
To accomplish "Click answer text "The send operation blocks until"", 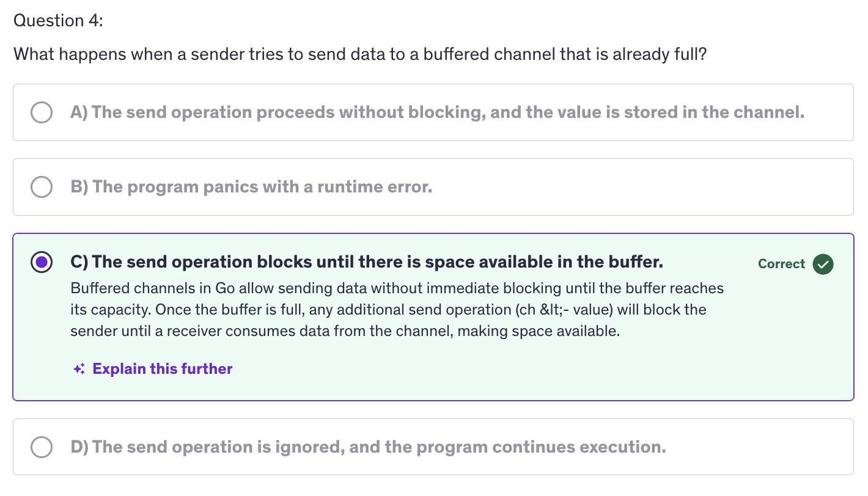I will [367, 262].
